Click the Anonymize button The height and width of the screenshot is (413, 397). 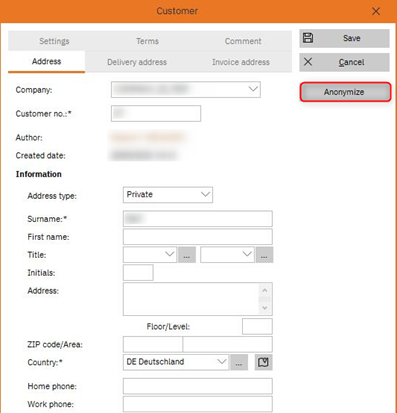pyautogui.click(x=345, y=92)
